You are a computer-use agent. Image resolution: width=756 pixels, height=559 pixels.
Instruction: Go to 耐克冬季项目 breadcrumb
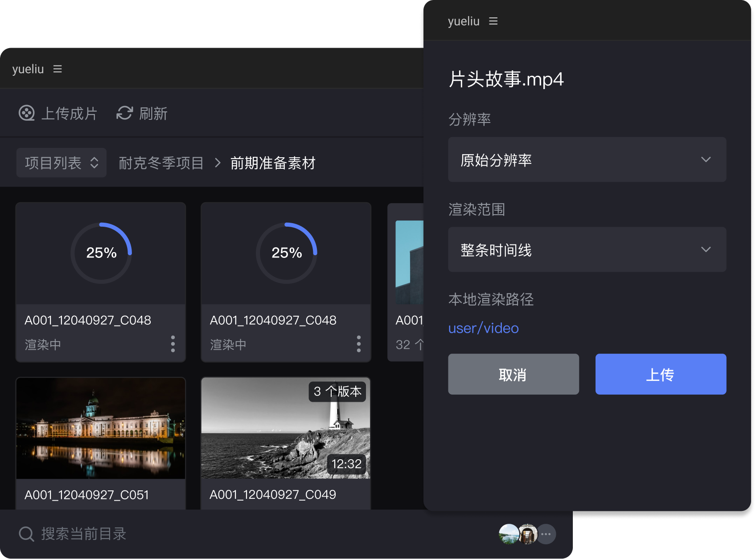[161, 163]
